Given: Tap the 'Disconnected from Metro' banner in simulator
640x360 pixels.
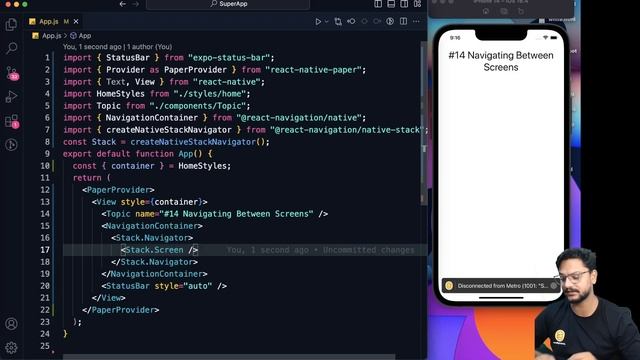Looking at the screenshot, I should click(x=500, y=286).
